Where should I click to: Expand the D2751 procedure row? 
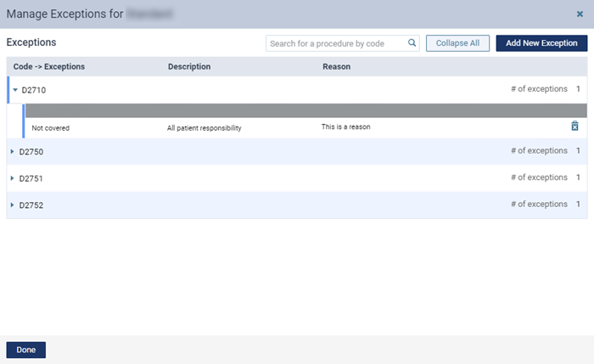tap(12, 178)
